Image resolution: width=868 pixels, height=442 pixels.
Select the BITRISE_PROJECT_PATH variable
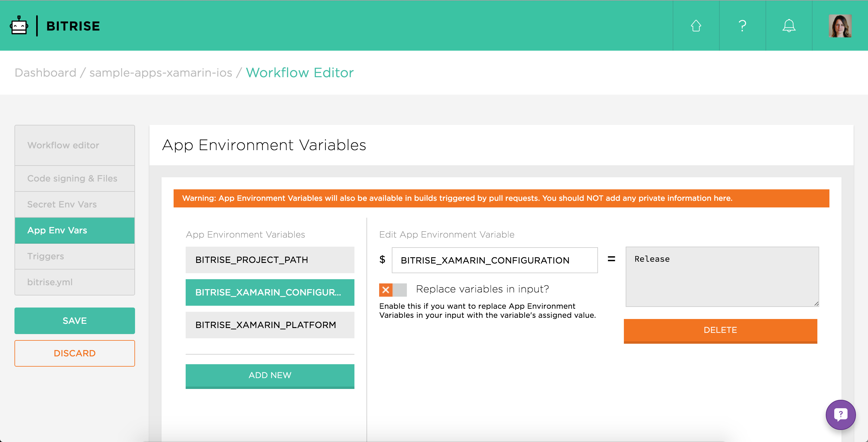click(x=270, y=260)
